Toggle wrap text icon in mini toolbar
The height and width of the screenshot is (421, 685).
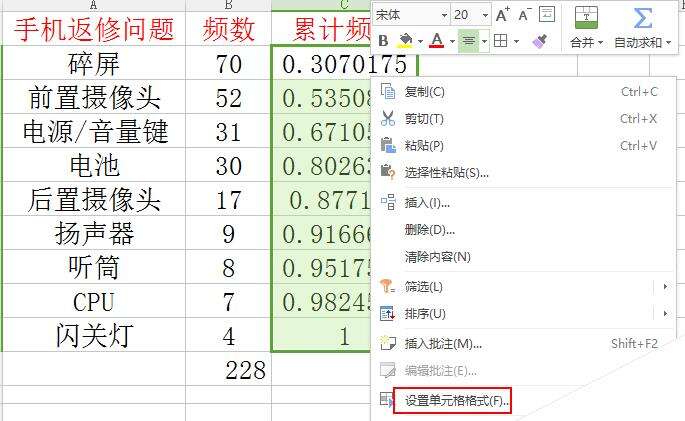click(547, 14)
